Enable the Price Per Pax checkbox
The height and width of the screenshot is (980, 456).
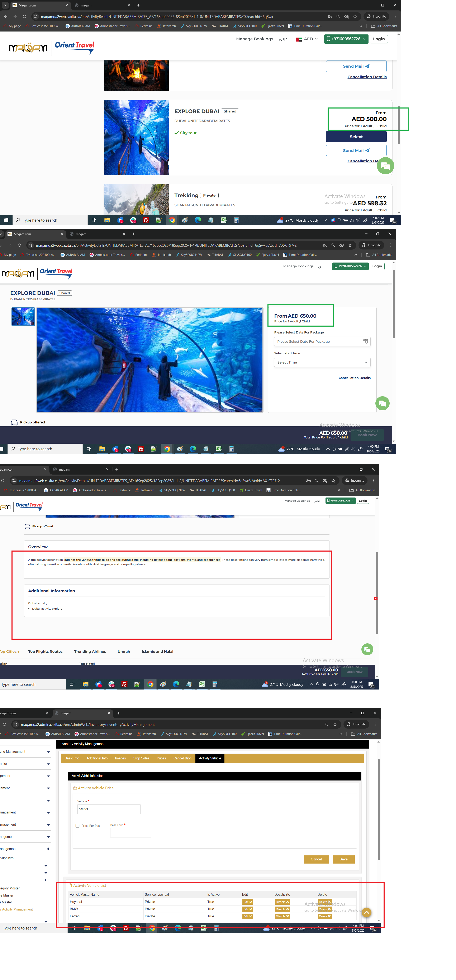click(x=78, y=826)
